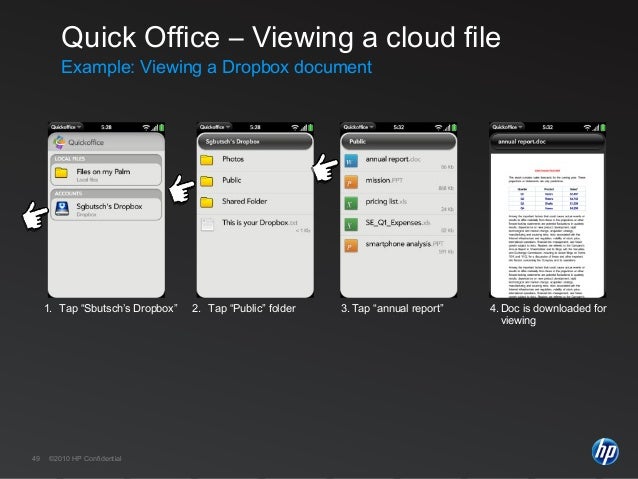The height and width of the screenshot is (479, 638).
Task: Click the data table in the annual report
Action: [x=548, y=198]
